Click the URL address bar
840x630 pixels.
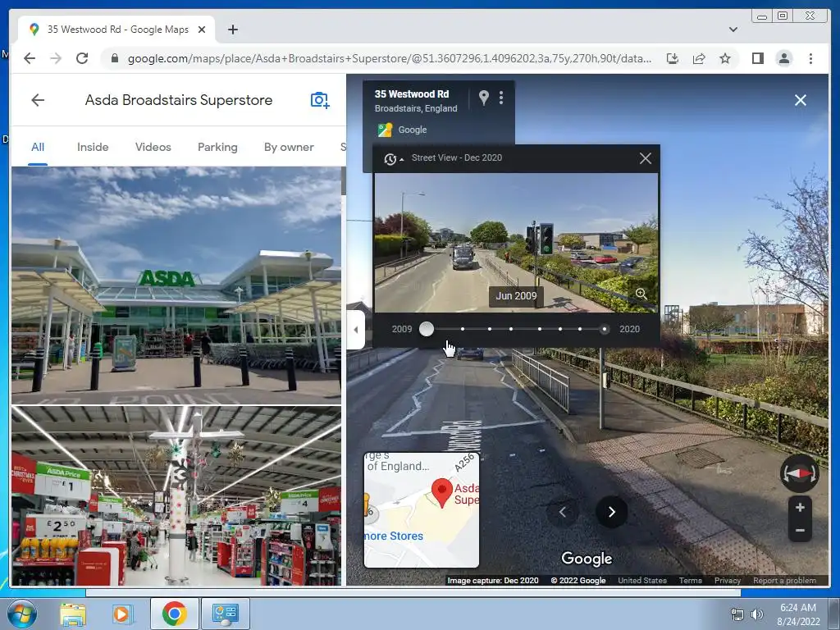coord(390,58)
